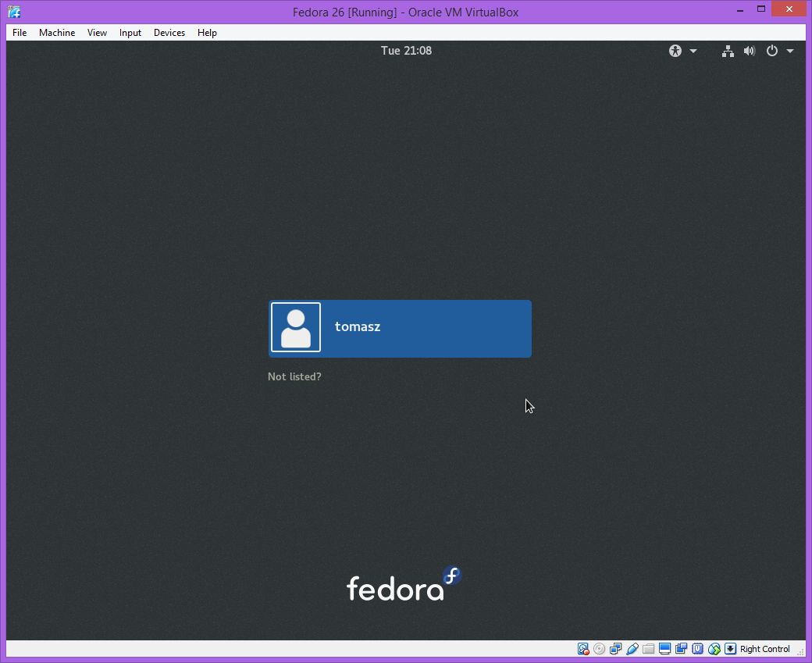Click the CPU virtualization status icon

(x=697, y=649)
